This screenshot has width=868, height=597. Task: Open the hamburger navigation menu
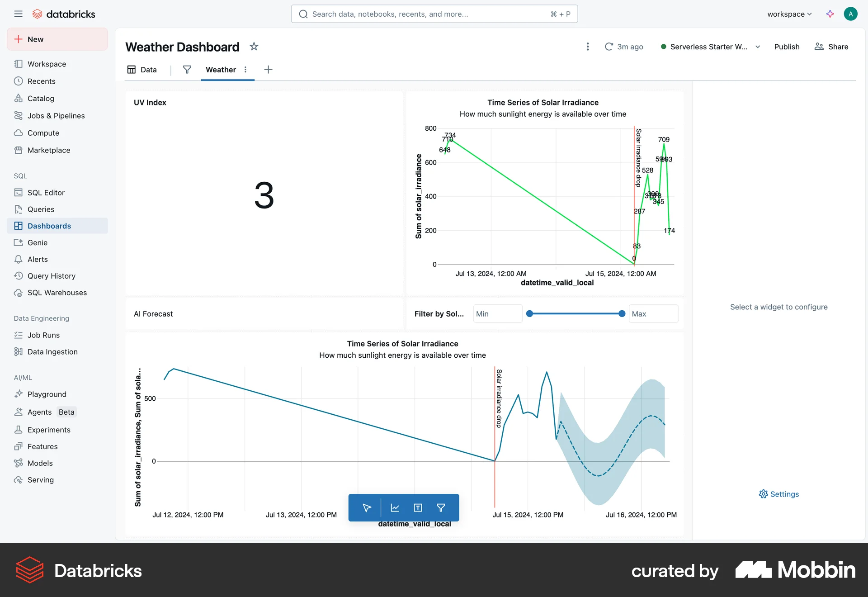tap(19, 14)
